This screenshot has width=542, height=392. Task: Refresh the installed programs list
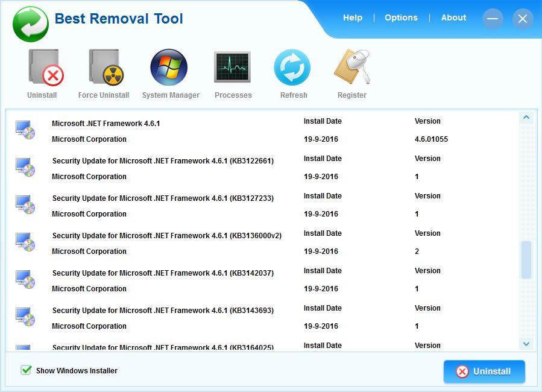coord(292,67)
